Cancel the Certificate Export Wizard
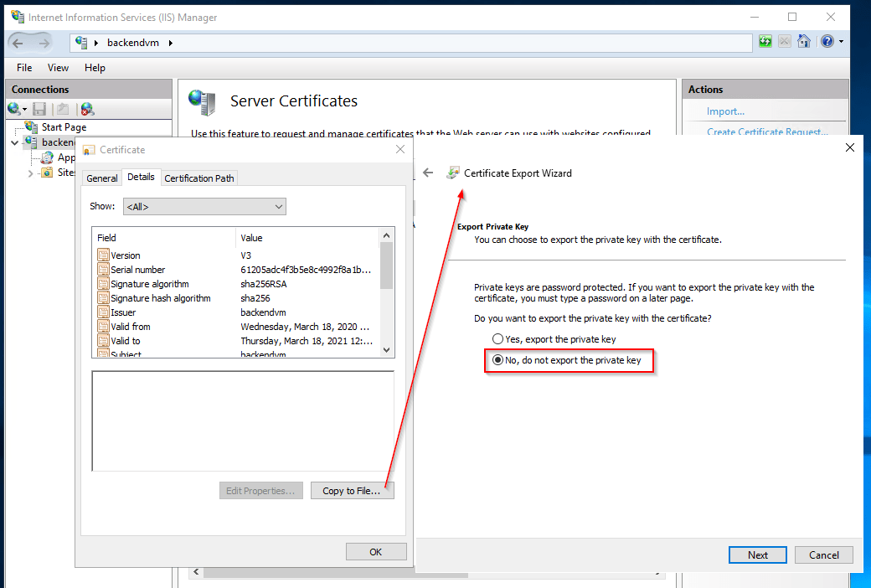 [x=824, y=555]
